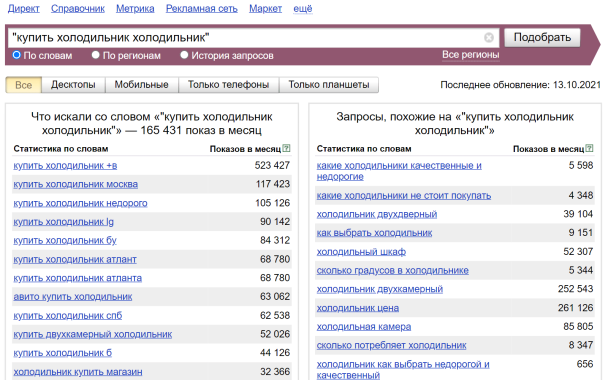This screenshot has width=608, height=380.
Task: Open similar query "сколько потребляет холодильник"
Action: [391, 345]
